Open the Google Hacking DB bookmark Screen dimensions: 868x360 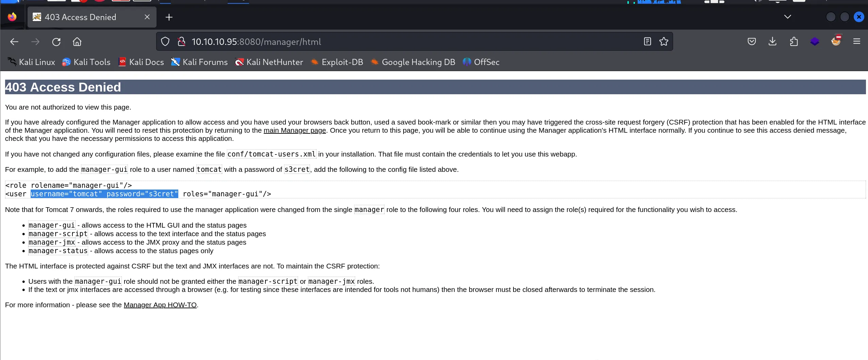pyautogui.click(x=413, y=62)
